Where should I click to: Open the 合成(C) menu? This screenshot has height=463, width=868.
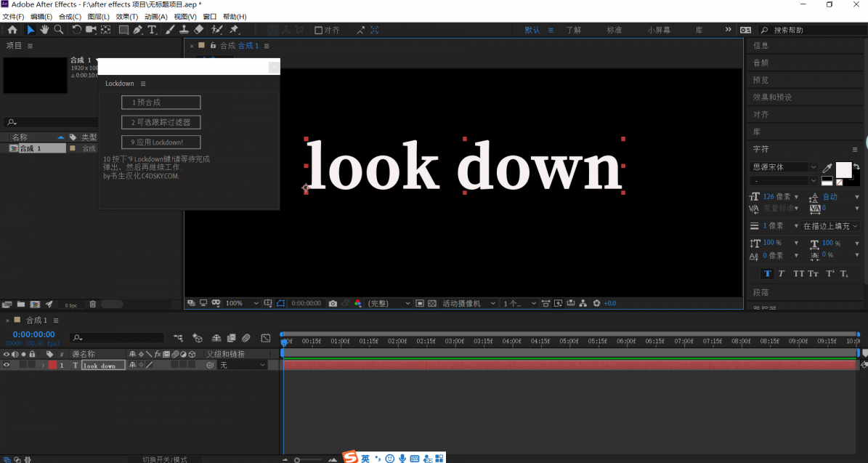pyautogui.click(x=70, y=17)
